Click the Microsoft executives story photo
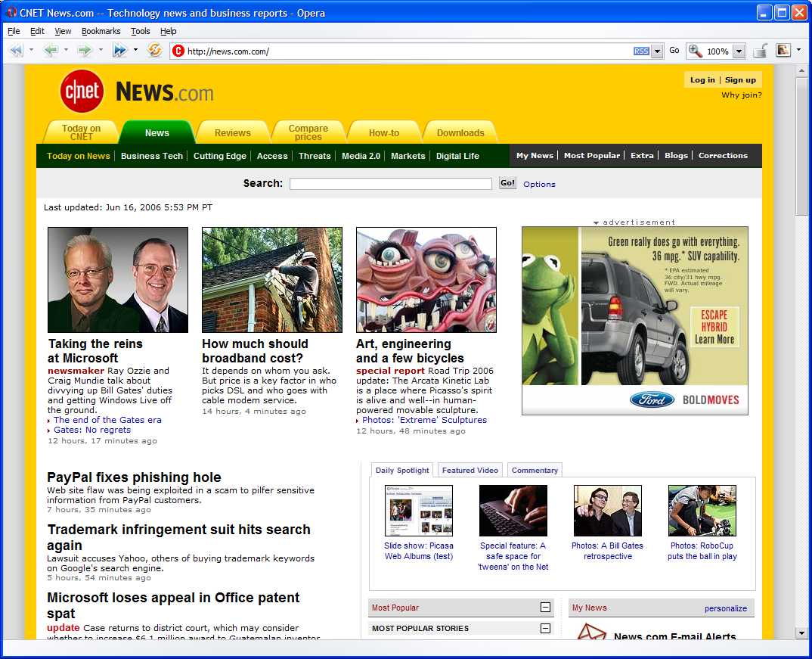 pyautogui.click(x=117, y=280)
